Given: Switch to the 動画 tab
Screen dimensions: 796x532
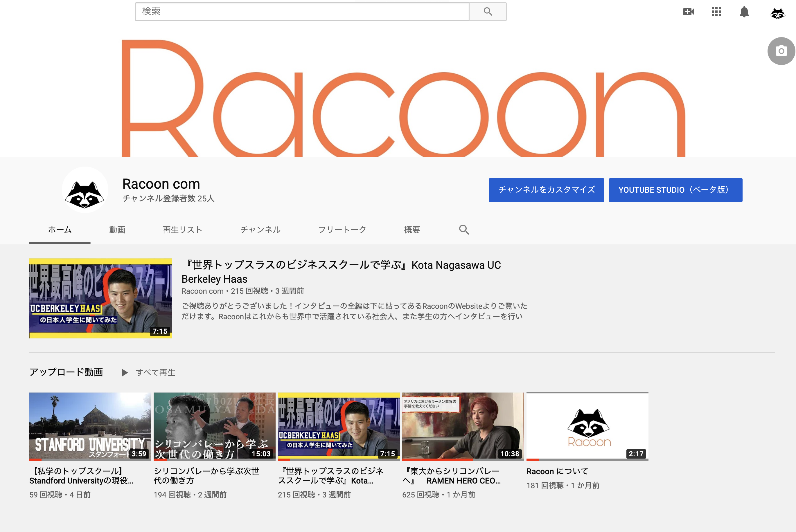Looking at the screenshot, I should (117, 230).
